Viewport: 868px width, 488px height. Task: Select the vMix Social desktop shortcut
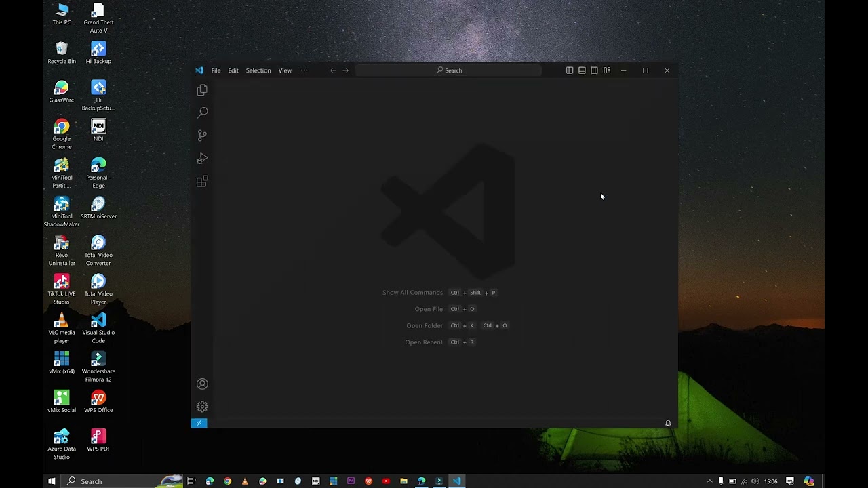pos(62,401)
